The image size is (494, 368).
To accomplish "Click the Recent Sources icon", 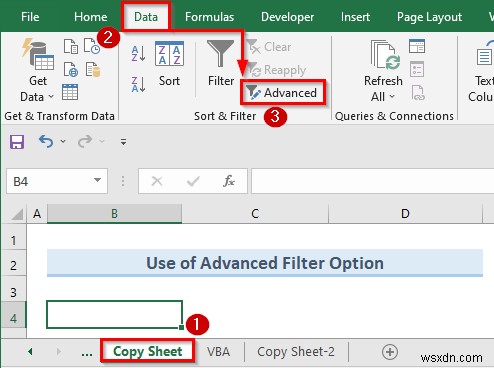I will [x=92, y=46].
